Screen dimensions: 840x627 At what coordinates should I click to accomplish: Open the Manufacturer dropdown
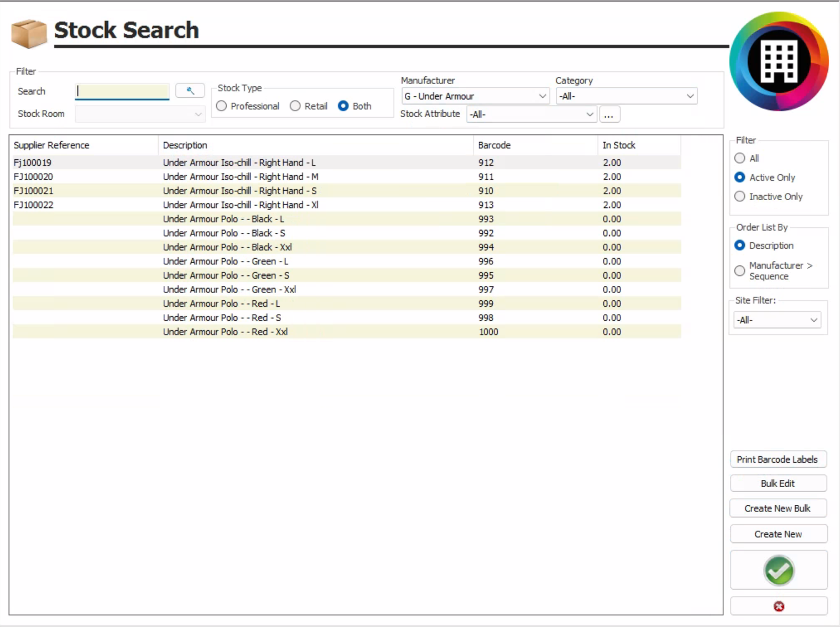(x=475, y=96)
